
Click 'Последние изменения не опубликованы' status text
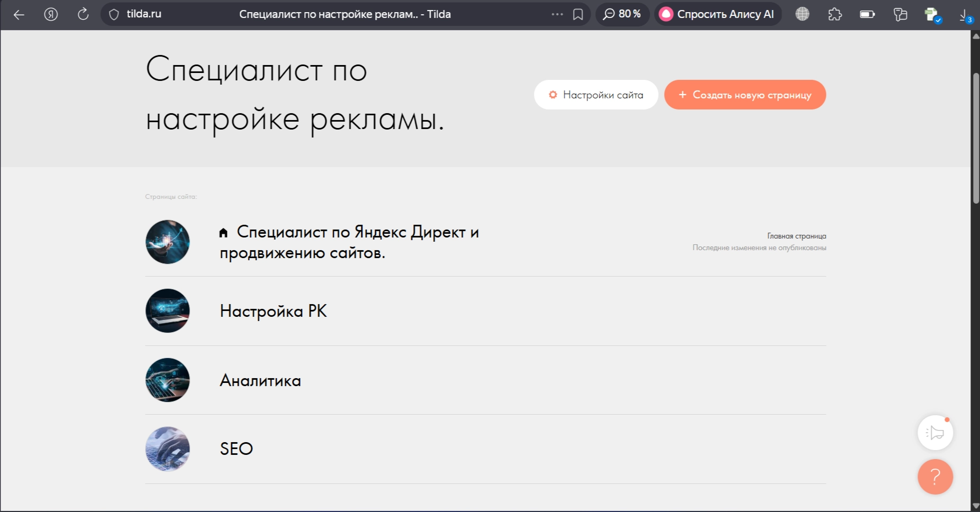[759, 248]
